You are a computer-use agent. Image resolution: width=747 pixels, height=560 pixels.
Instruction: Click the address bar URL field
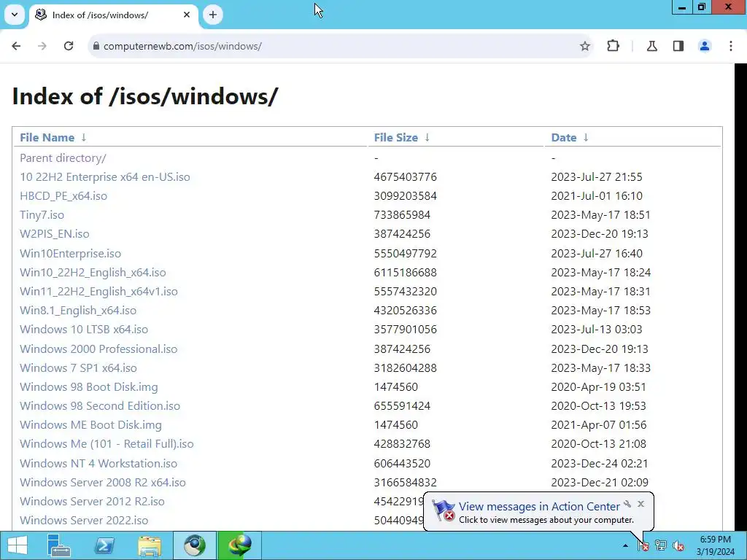click(340, 46)
